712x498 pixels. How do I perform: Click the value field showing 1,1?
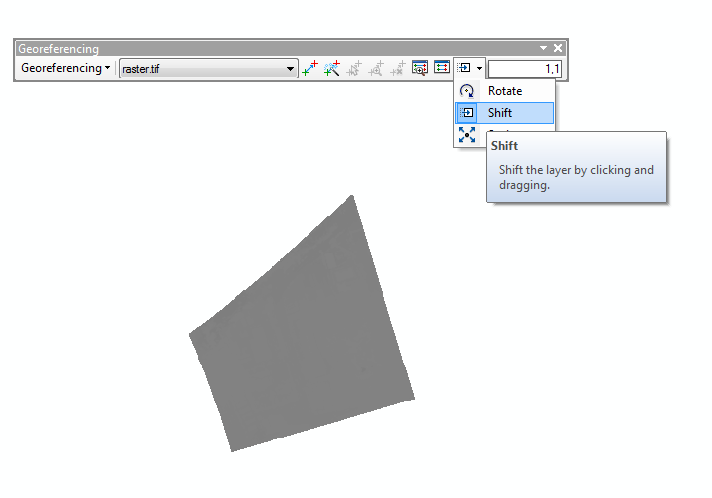[525, 69]
